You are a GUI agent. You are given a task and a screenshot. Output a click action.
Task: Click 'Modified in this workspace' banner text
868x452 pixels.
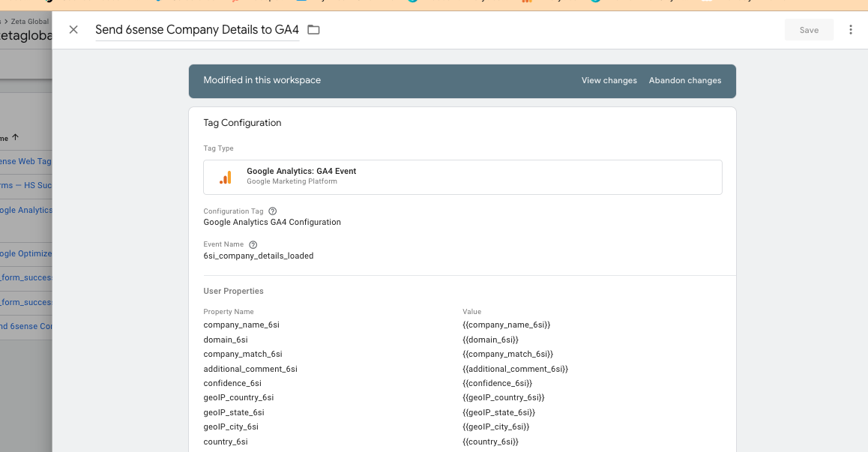[x=262, y=80]
